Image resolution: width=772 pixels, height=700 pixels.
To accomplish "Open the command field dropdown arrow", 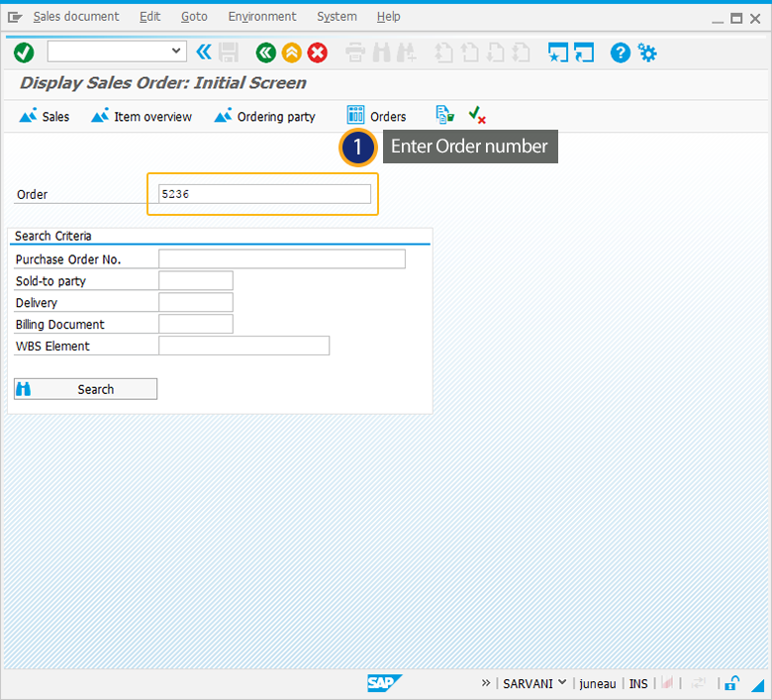I will (x=176, y=50).
